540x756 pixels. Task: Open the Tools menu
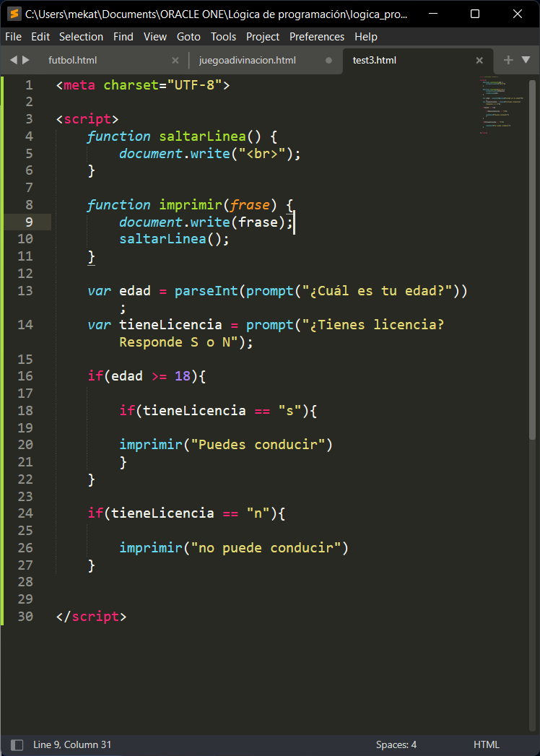(x=223, y=37)
